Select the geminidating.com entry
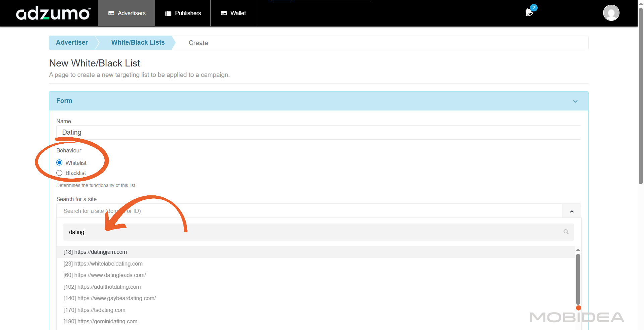Image resolution: width=644 pixels, height=330 pixels. [100, 322]
